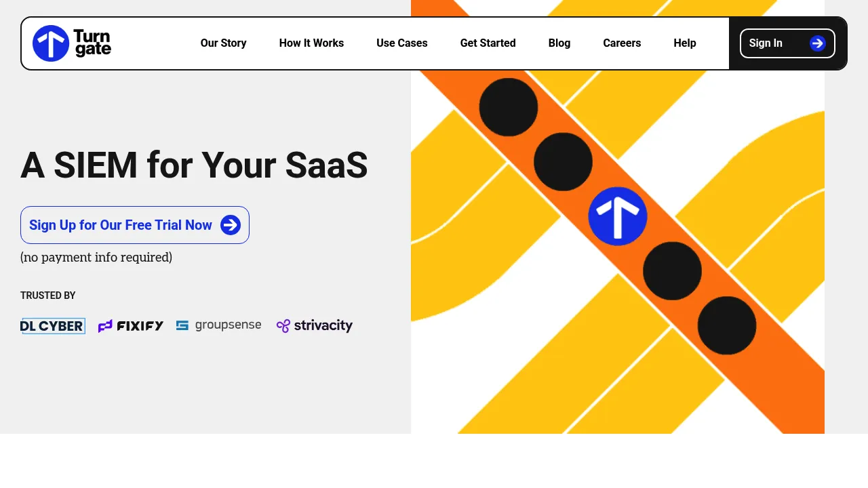Viewport: 868px width, 488px height.
Task: Click the Sign In button
Action: (787, 43)
